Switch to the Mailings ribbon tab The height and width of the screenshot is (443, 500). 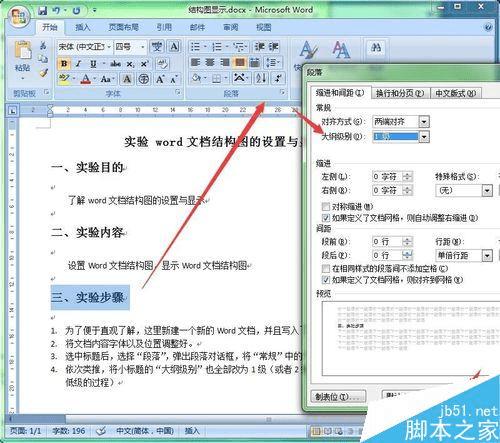coord(197,27)
